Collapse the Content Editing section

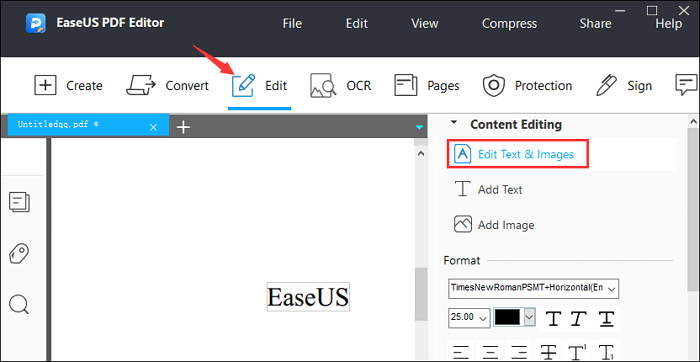pyautogui.click(x=454, y=122)
